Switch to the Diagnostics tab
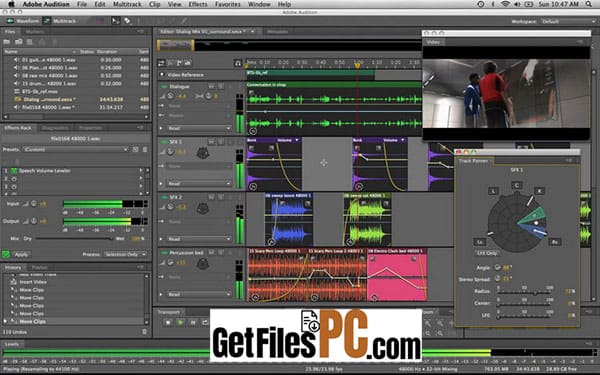Screen dimensions: 600x375 click(x=55, y=128)
